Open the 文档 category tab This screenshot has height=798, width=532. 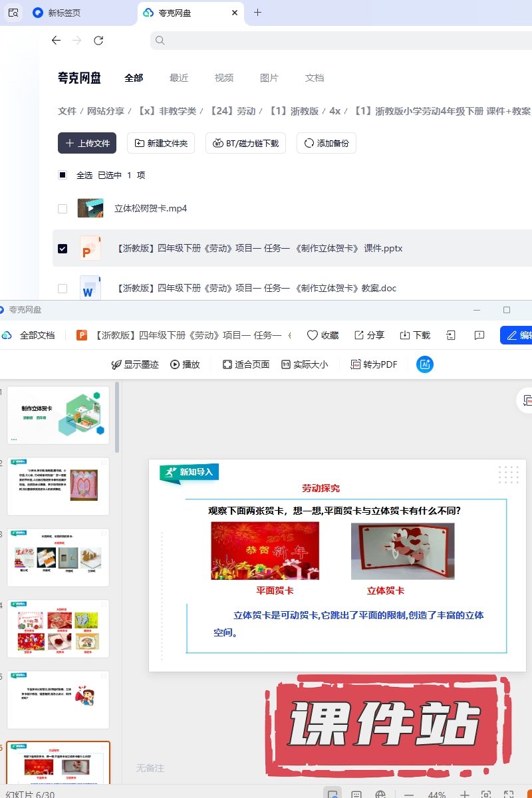coord(315,78)
